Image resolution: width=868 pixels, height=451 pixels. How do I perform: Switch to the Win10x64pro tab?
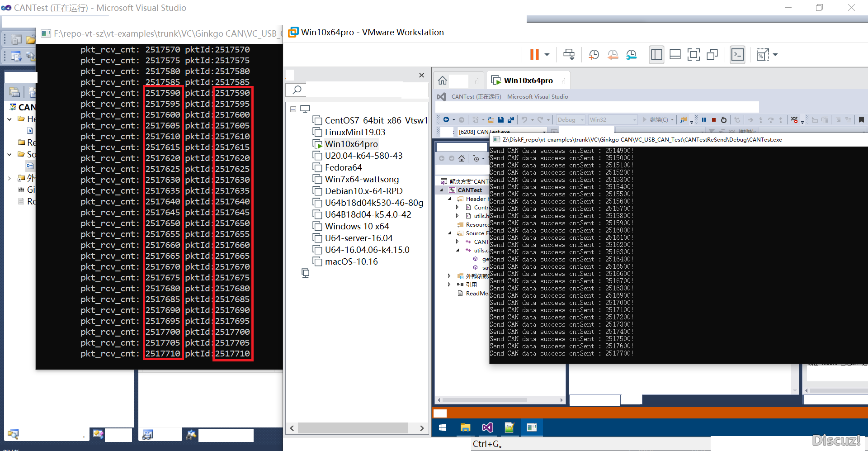528,81
